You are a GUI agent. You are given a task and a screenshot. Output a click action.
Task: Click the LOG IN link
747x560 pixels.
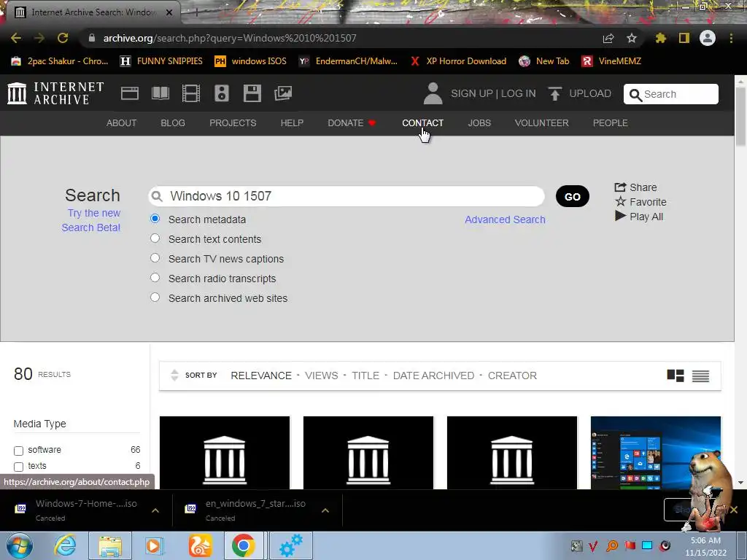click(x=519, y=93)
